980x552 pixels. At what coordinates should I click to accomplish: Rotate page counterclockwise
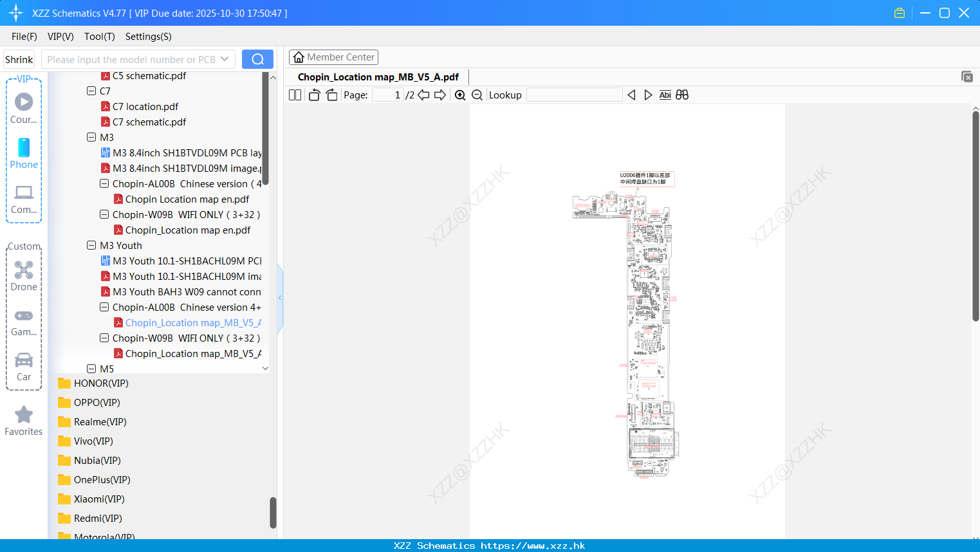pyautogui.click(x=314, y=95)
